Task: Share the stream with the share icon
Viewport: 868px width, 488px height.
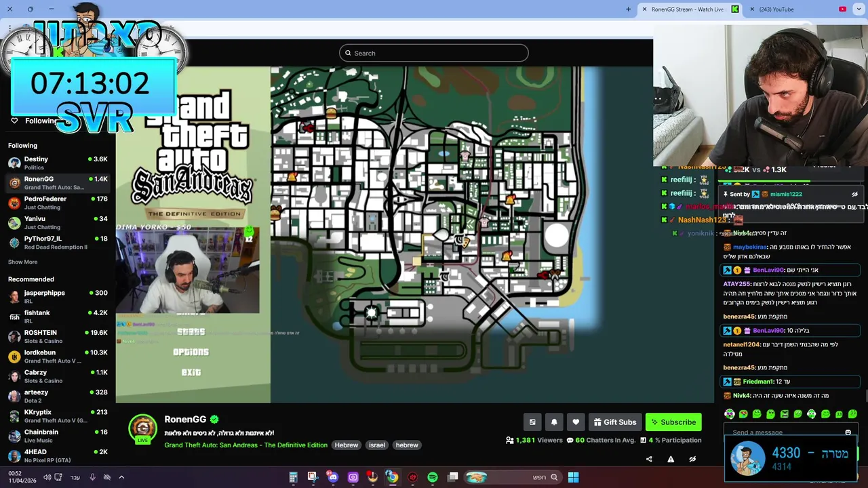Action: [x=649, y=459]
